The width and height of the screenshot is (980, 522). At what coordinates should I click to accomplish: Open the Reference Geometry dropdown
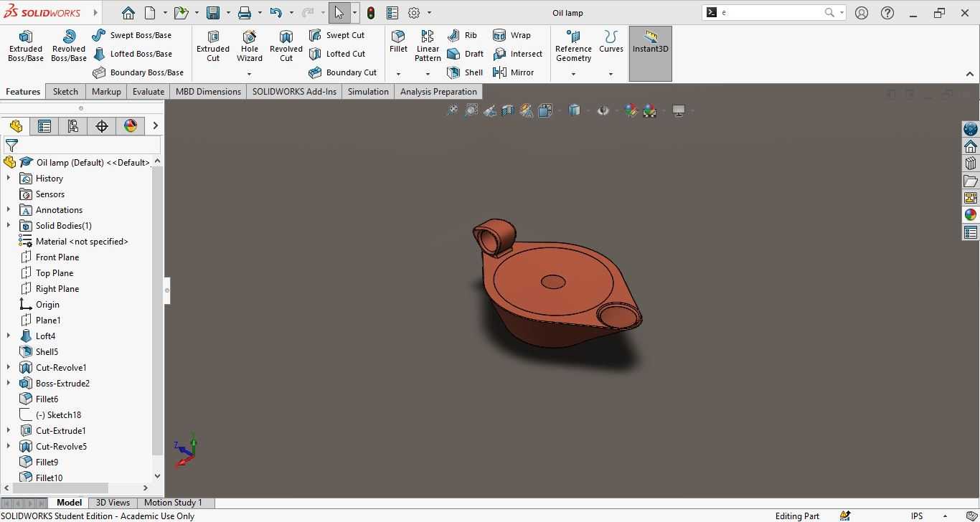pos(573,74)
